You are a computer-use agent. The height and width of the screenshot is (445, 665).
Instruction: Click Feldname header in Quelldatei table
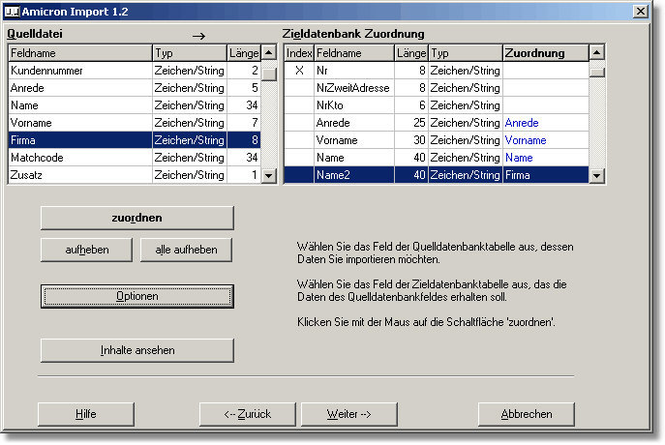[80, 53]
